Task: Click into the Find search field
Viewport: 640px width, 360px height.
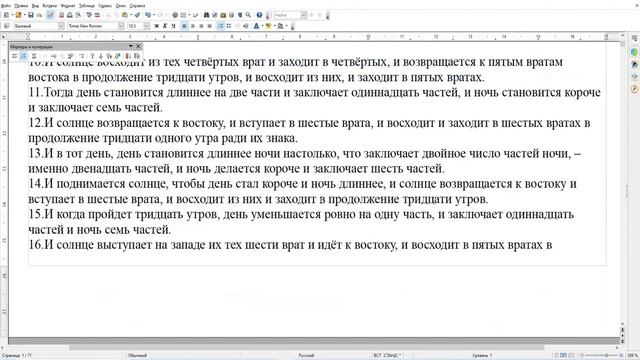Action: coord(287,15)
